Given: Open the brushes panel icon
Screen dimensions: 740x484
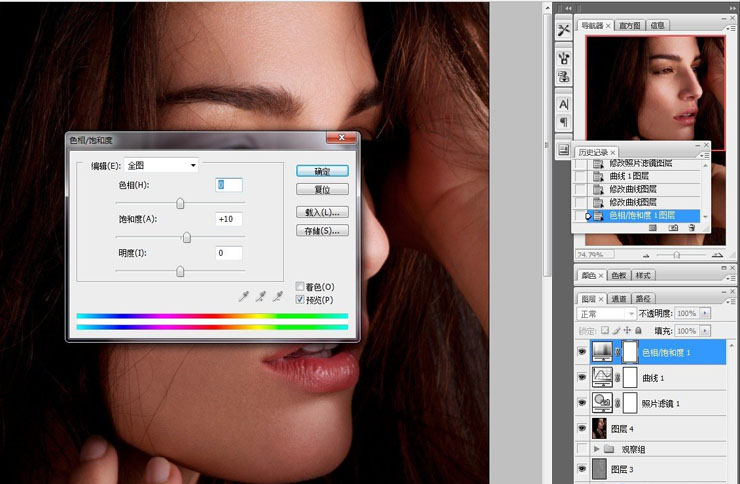Looking at the screenshot, I should click(x=563, y=58).
